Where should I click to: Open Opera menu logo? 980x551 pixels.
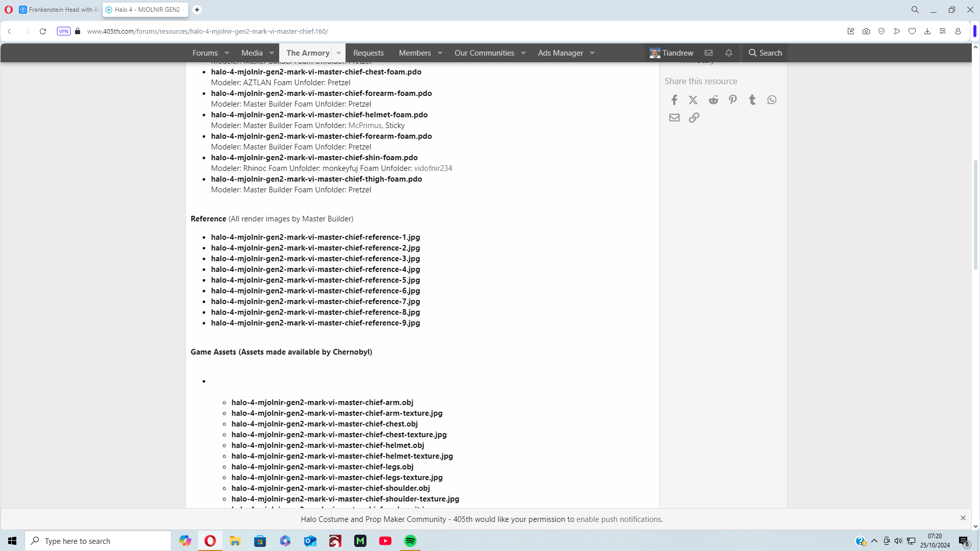pos(9,10)
